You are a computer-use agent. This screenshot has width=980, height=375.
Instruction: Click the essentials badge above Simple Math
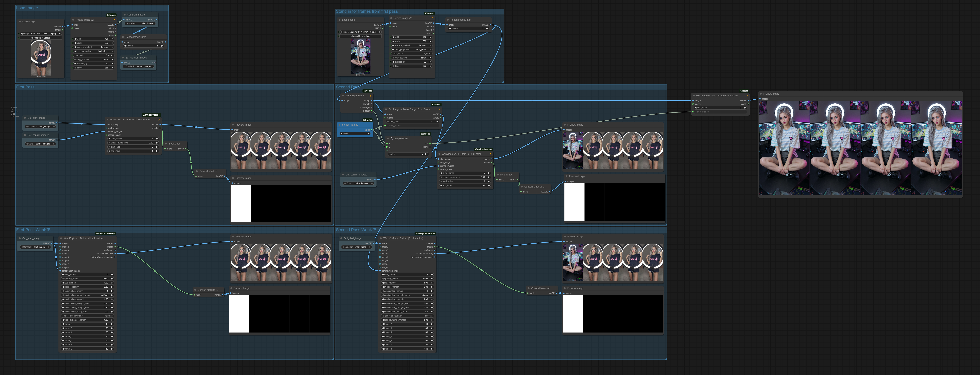point(425,134)
